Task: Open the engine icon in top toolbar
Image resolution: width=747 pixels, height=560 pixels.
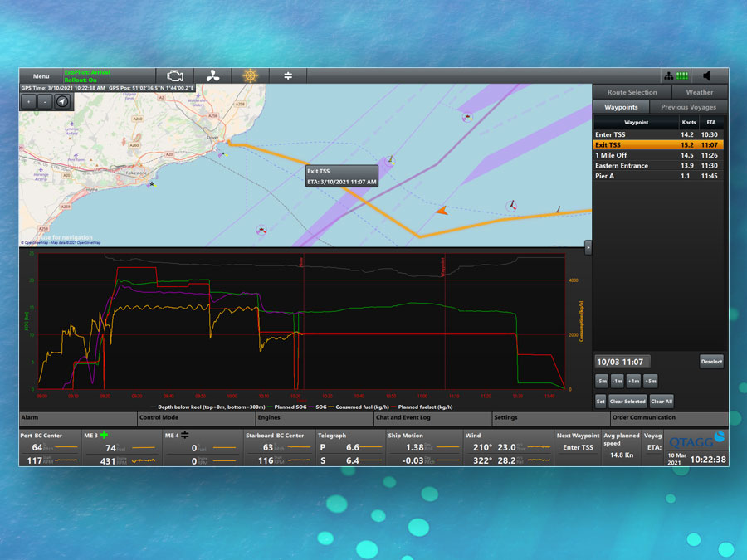Action: click(175, 75)
